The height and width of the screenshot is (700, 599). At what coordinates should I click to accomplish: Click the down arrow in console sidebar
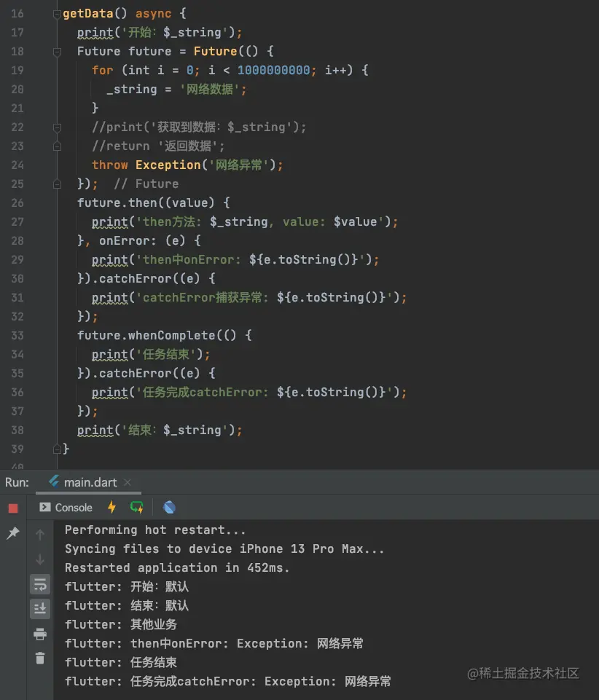[40, 559]
